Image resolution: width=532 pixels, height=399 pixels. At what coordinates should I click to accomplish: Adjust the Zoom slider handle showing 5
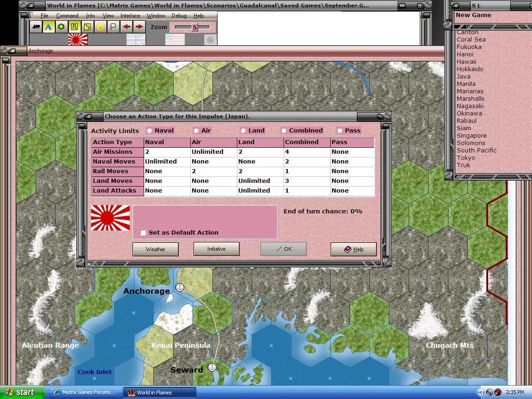point(194,28)
